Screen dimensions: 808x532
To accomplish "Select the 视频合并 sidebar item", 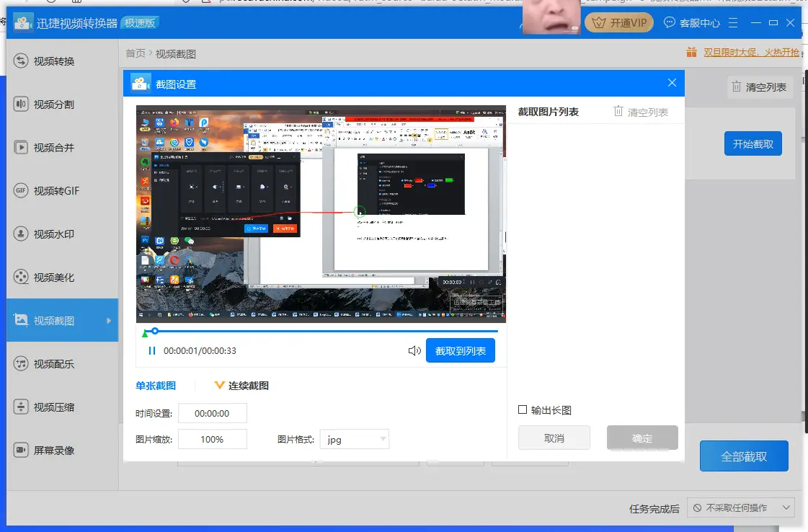I will coord(63,148).
